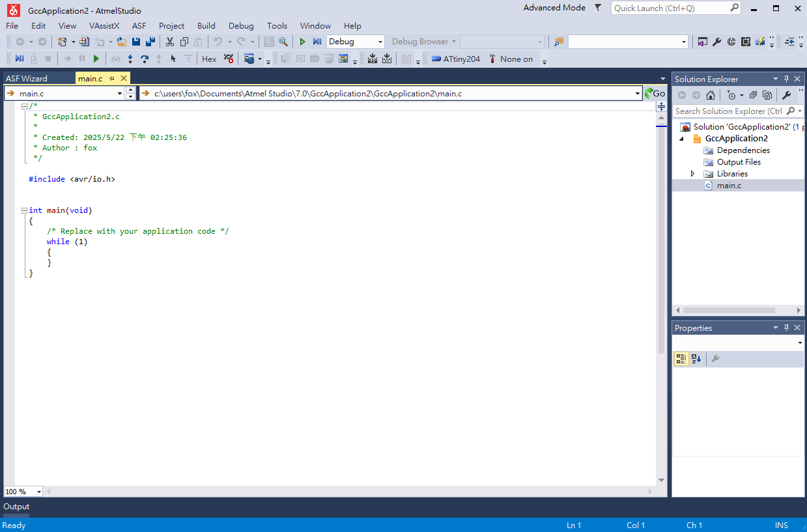Open the Build menu
This screenshot has height=532, width=807.
pos(206,26)
